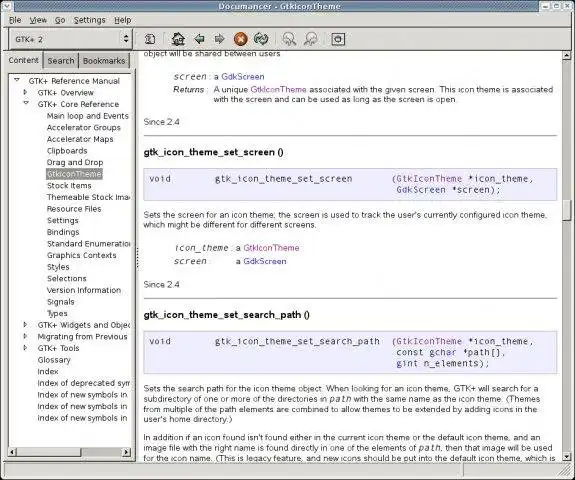Select Version Information entry
Screen dimensions: 575x480
click(x=84, y=290)
